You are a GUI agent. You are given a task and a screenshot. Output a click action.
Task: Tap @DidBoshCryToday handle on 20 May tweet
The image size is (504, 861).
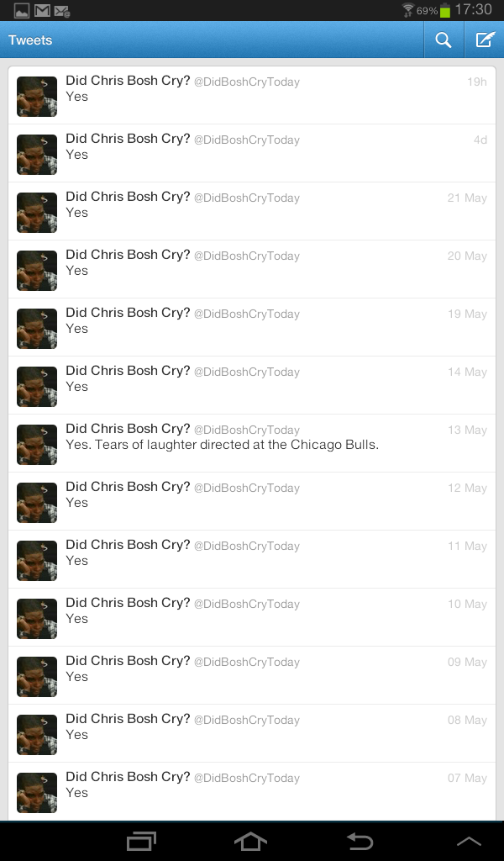247,256
